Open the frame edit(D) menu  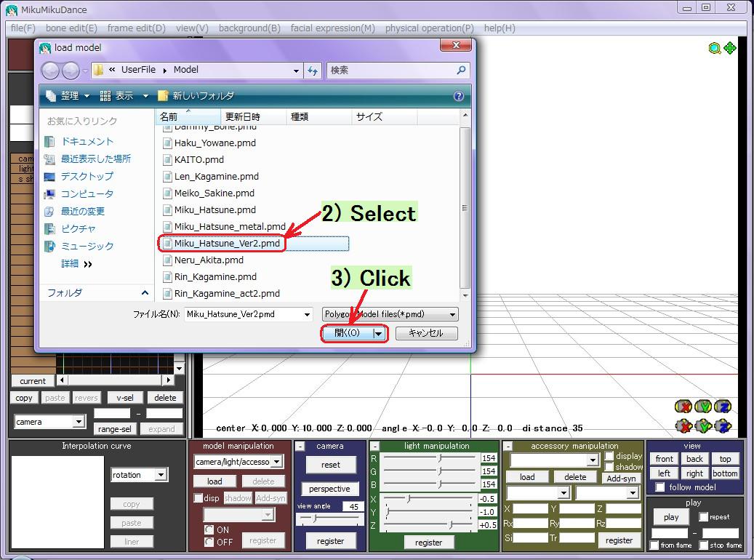(136, 28)
